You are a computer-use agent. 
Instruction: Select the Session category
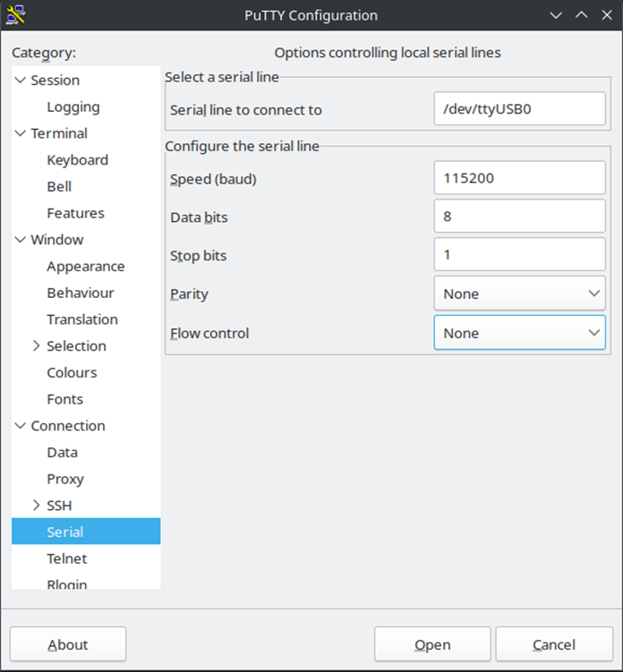(55, 81)
